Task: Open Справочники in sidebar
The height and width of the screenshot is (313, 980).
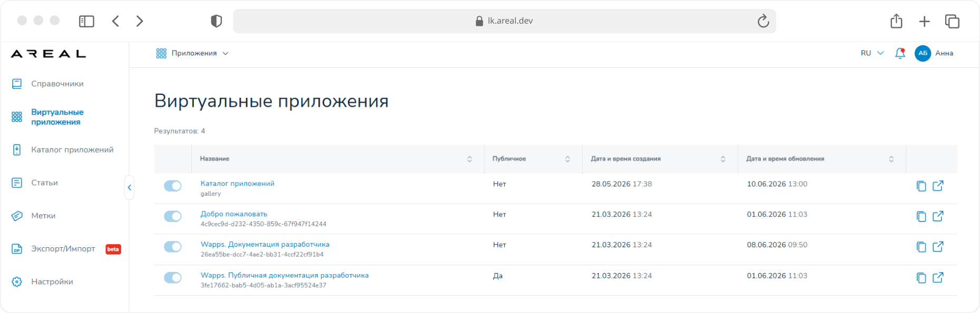Action: 57,84
